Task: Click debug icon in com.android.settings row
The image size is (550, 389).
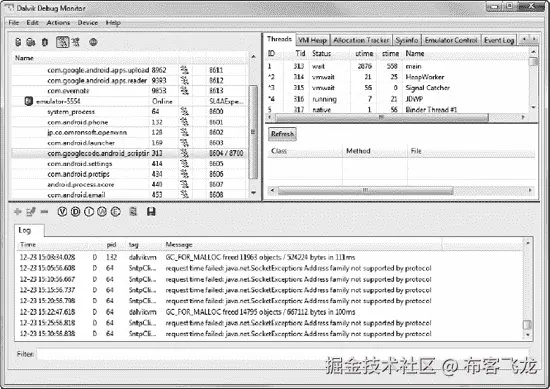Action: [x=185, y=163]
